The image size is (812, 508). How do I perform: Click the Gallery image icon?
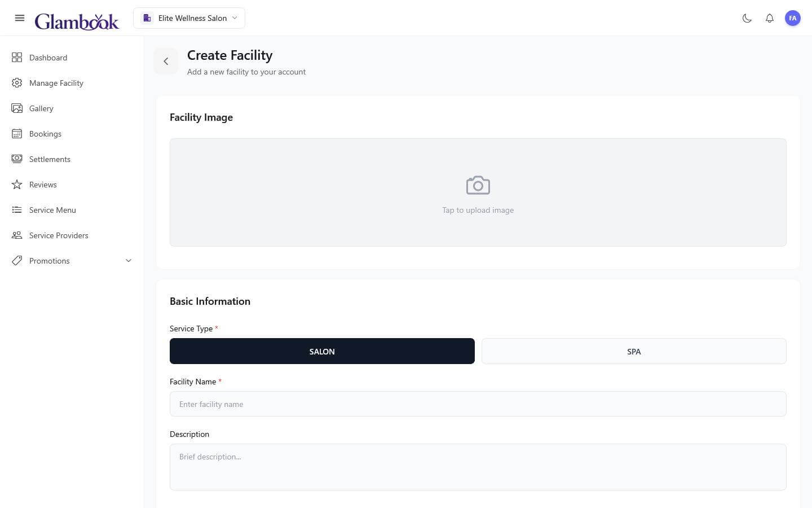point(17,108)
